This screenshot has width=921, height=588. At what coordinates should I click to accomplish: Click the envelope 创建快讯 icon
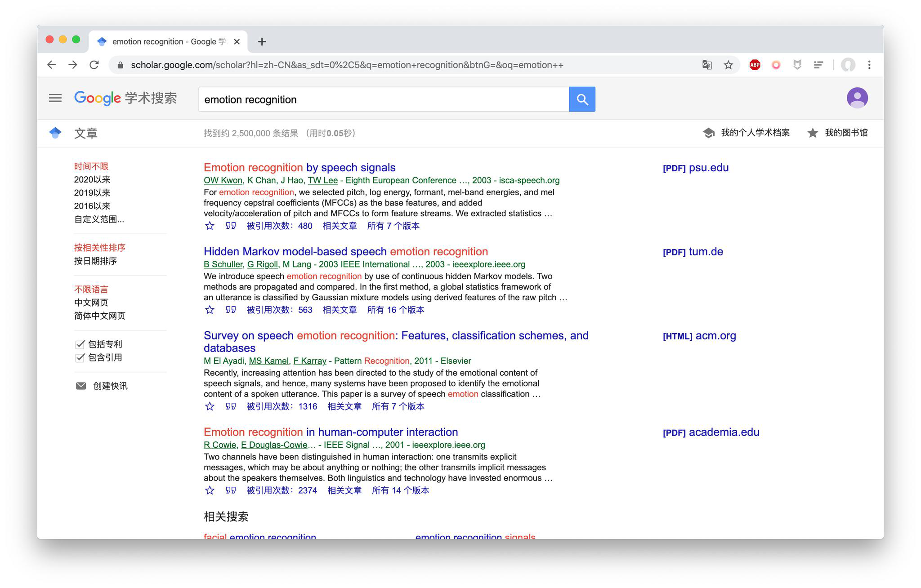pyautogui.click(x=81, y=386)
